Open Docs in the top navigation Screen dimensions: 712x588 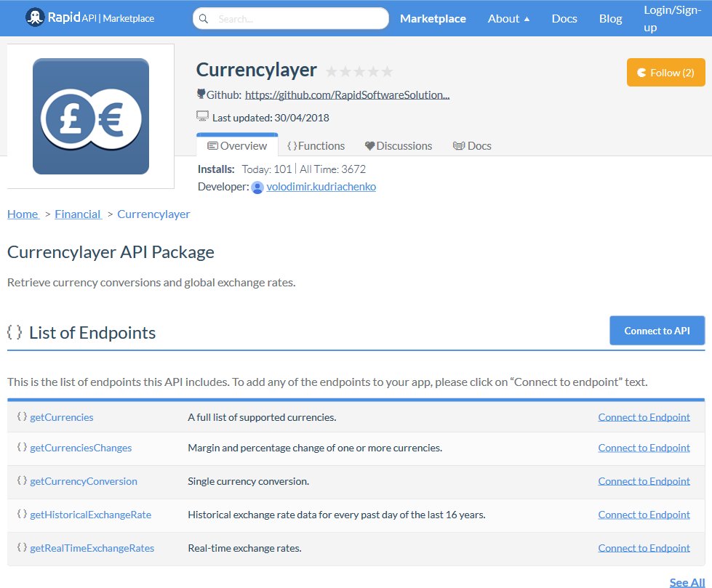pyautogui.click(x=564, y=19)
